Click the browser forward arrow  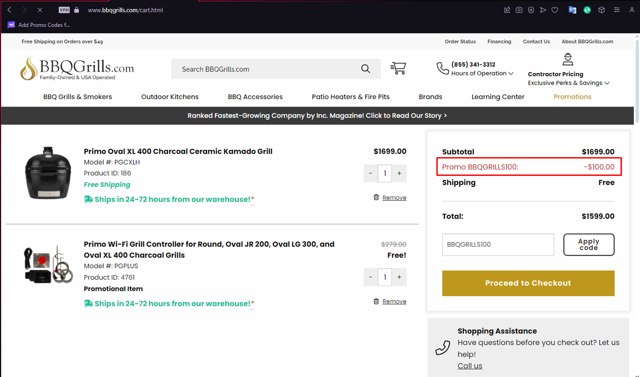(24, 10)
